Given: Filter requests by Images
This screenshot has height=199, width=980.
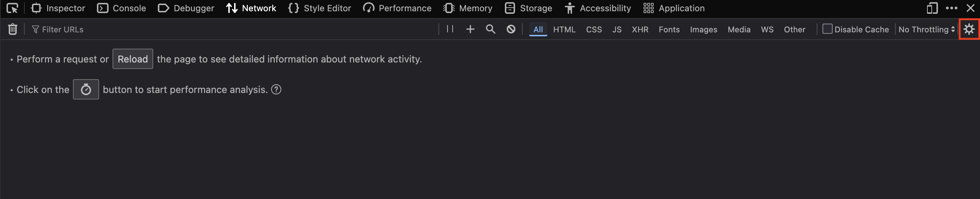Looking at the screenshot, I should [x=703, y=29].
